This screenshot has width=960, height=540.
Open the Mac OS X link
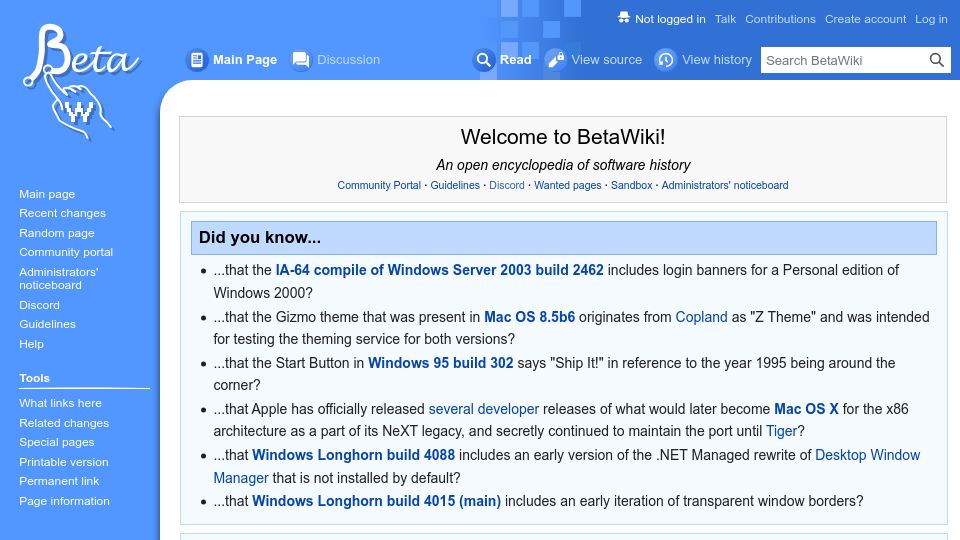806,409
